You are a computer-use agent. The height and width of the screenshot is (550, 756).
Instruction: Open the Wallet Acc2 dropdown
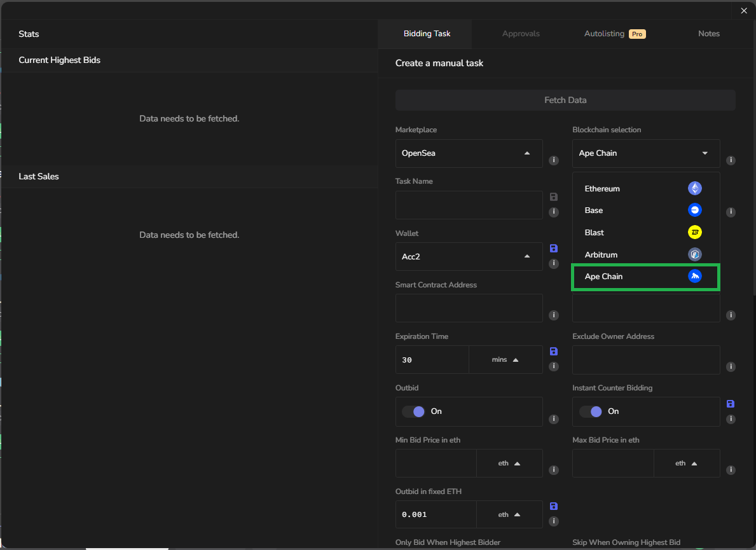[469, 256]
